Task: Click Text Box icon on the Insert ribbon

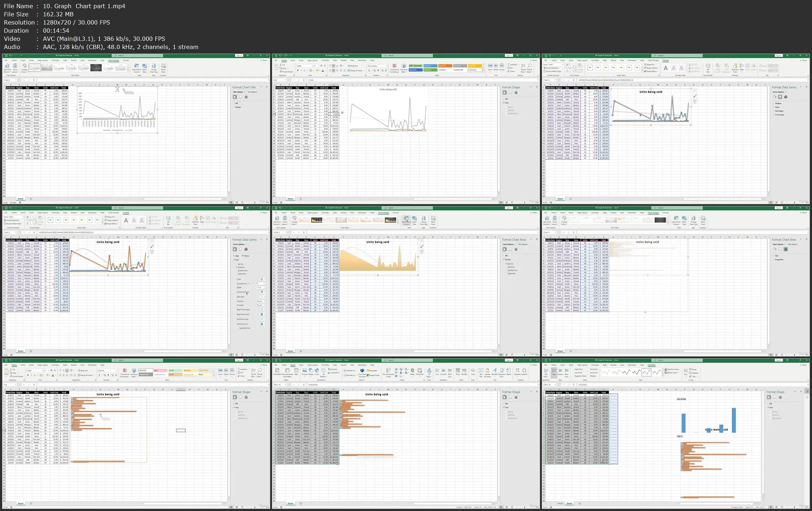Action: (481, 373)
